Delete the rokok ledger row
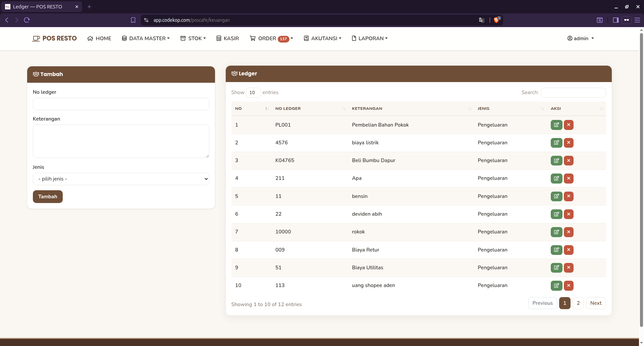 (569, 232)
